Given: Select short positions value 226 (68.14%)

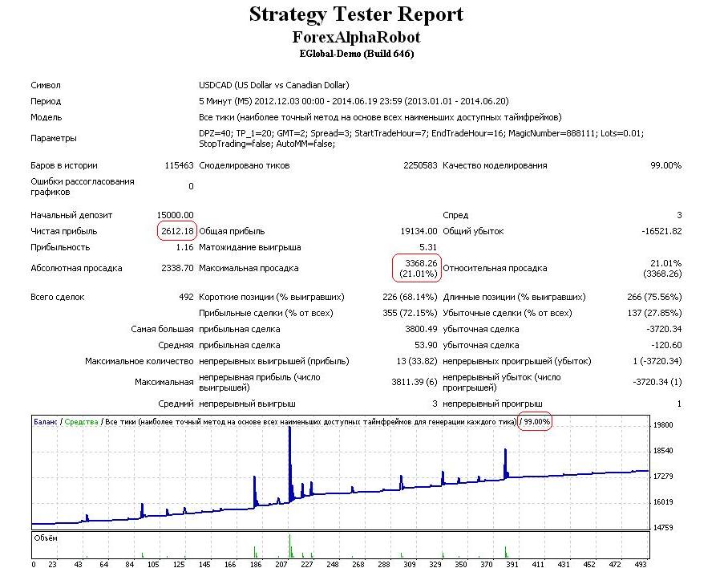Looking at the screenshot, I should click(x=410, y=297).
